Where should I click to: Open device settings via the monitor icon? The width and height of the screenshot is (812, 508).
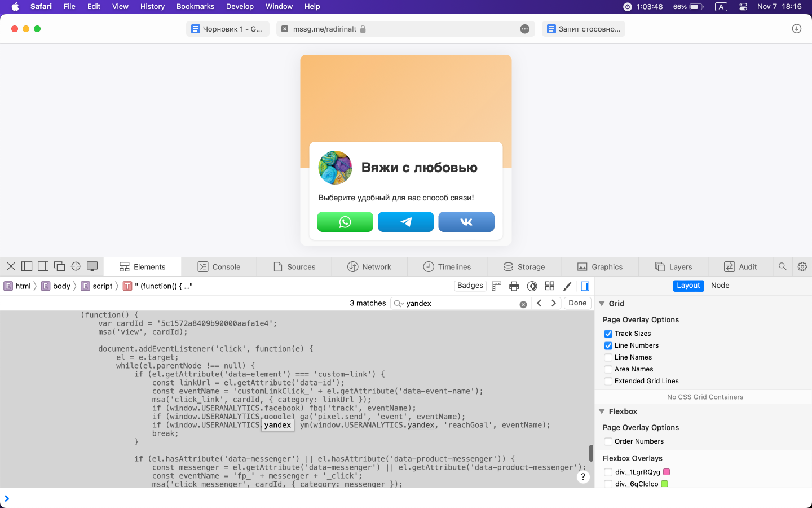[92, 266]
